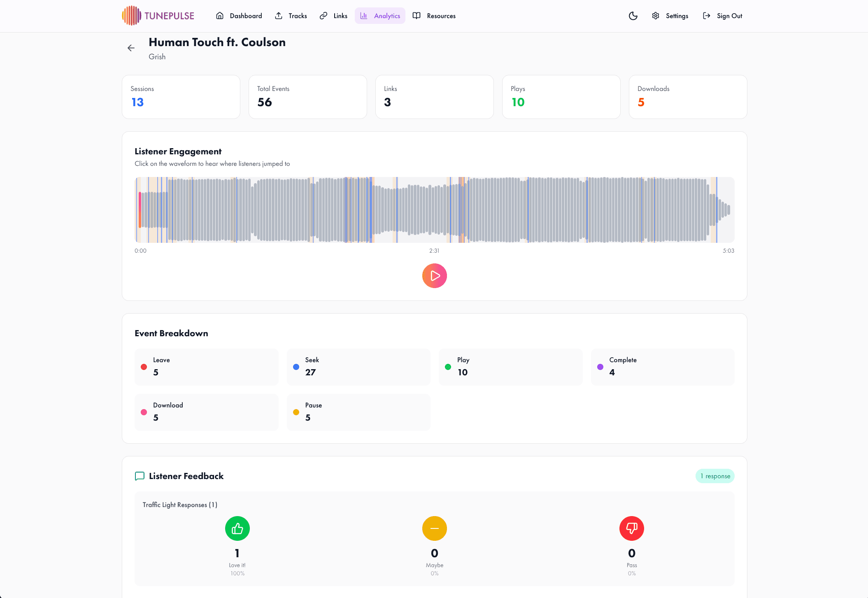Viewport: 868px width, 598px height.
Task: Click the yellow Maybe response circle
Action: click(x=434, y=528)
